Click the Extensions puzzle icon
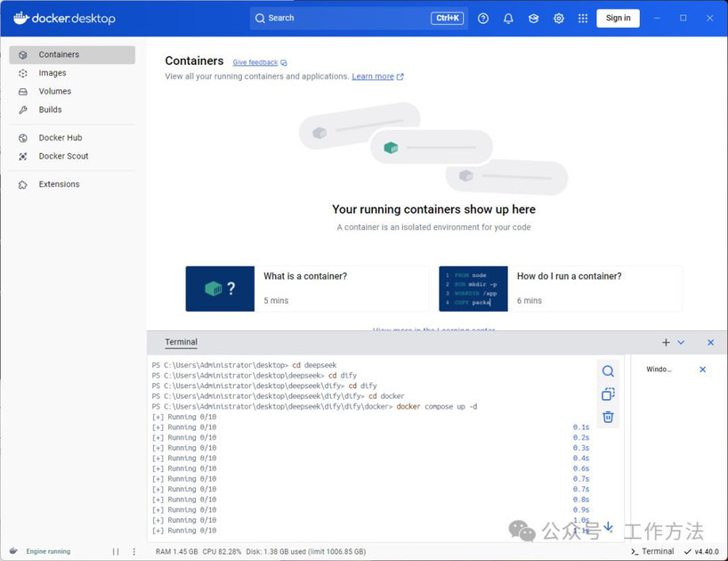Screen dimensions: 728x561 coord(23,185)
